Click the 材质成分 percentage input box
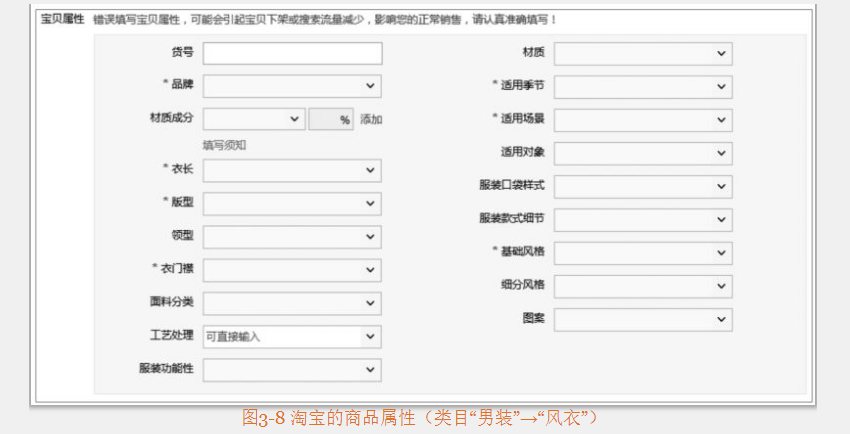The width and height of the screenshot is (850, 434). (330, 119)
